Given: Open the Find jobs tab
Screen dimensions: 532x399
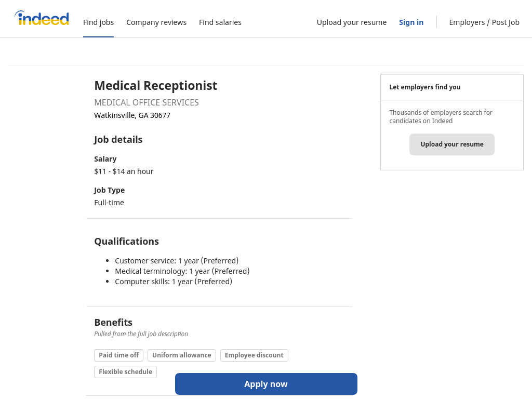Looking at the screenshot, I should point(98,22).
